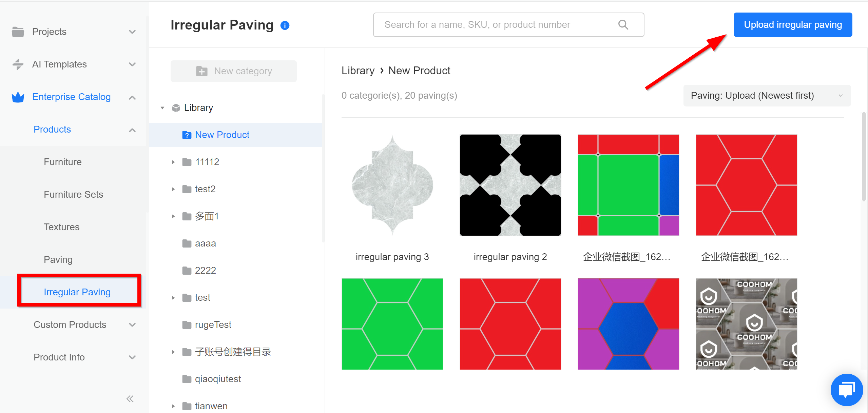868x413 pixels.
Task: Expand the 11112 folder arrow
Action: [173, 162]
